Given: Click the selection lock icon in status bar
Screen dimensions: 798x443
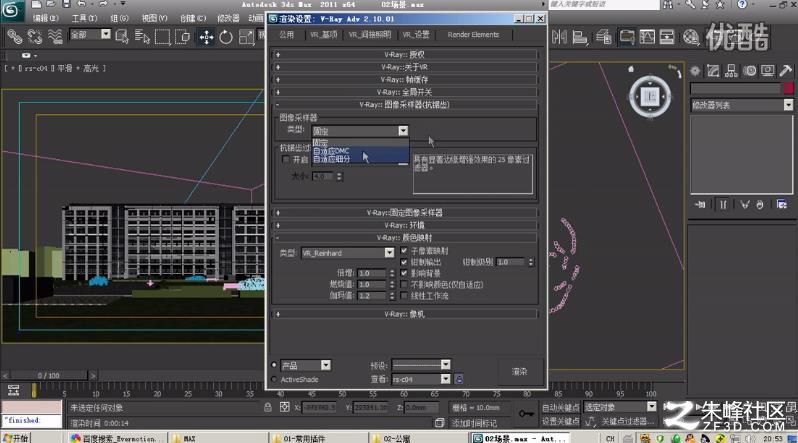Looking at the screenshot, I should pos(268,407).
